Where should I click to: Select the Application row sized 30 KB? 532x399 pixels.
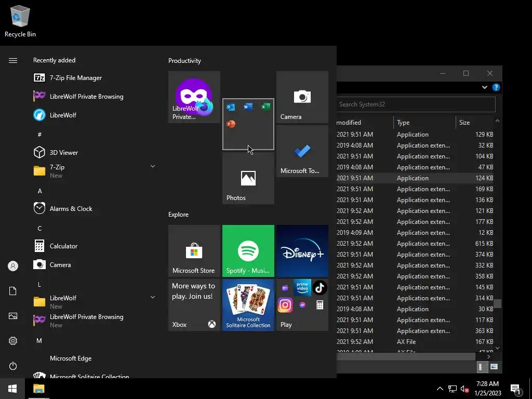pyautogui.click(x=415, y=309)
